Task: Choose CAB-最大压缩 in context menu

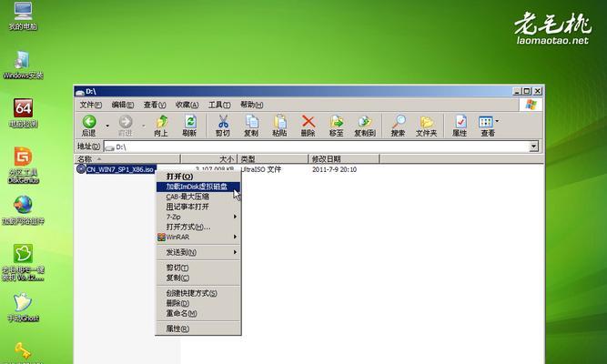Action: (x=198, y=197)
